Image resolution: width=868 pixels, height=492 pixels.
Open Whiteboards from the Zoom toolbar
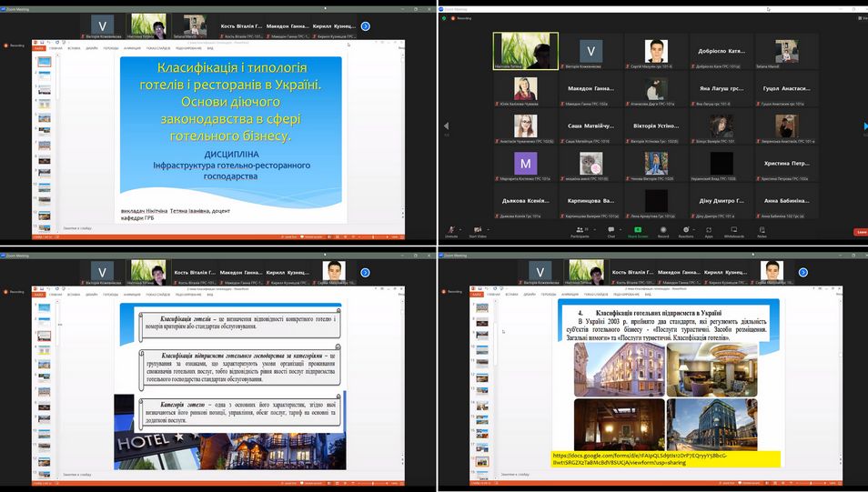tap(734, 231)
